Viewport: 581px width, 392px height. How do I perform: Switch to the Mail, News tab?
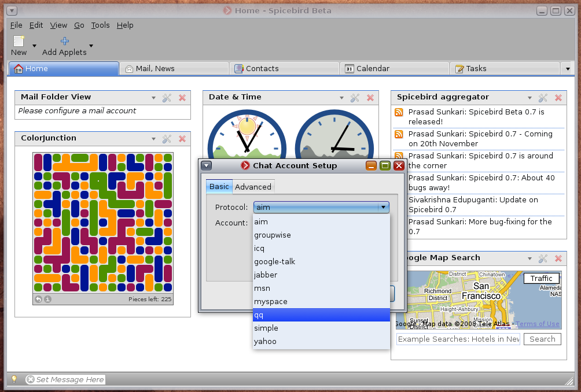pos(174,68)
